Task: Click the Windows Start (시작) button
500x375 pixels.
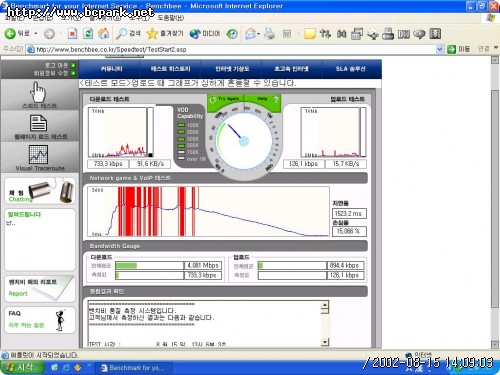Action: pyautogui.click(x=22, y=367)
